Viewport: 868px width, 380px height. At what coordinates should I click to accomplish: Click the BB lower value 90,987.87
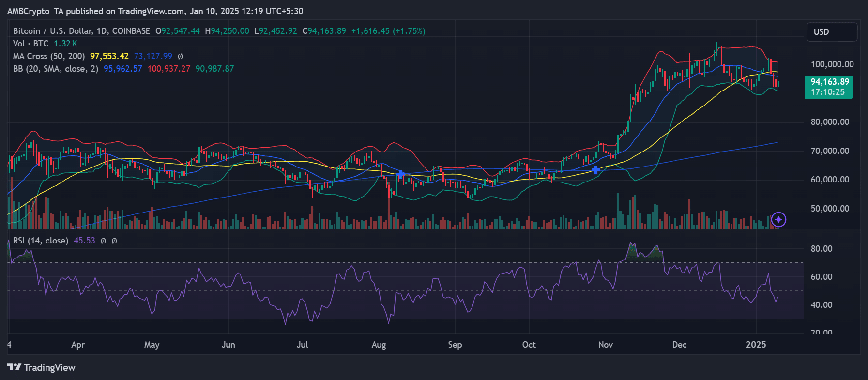[214, 69]
